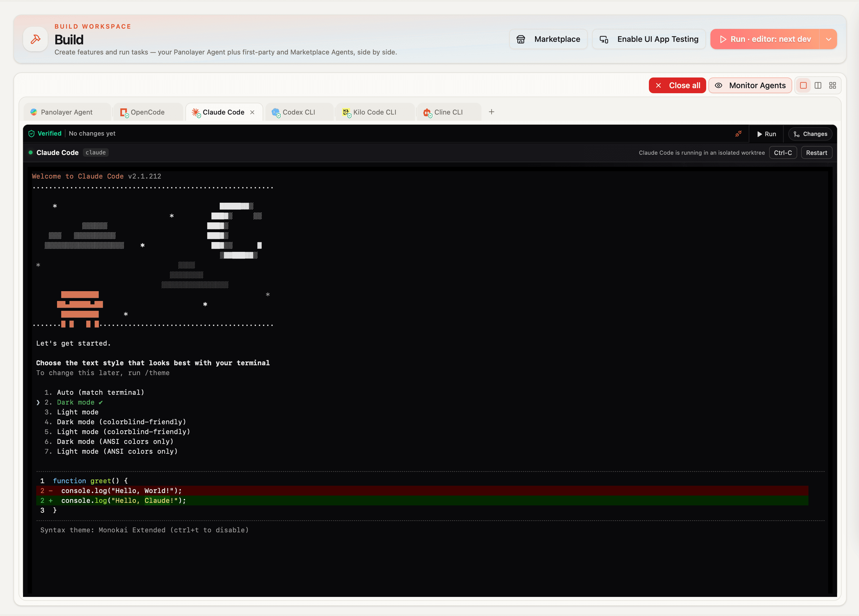Add a new agent tab with plus
Image resolution: width=859 pixels, height=616 pixels.
pos(492,112)
